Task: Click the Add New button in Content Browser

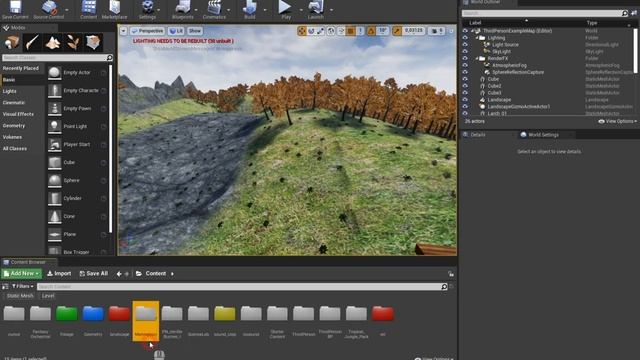Action: click(22, 273)
